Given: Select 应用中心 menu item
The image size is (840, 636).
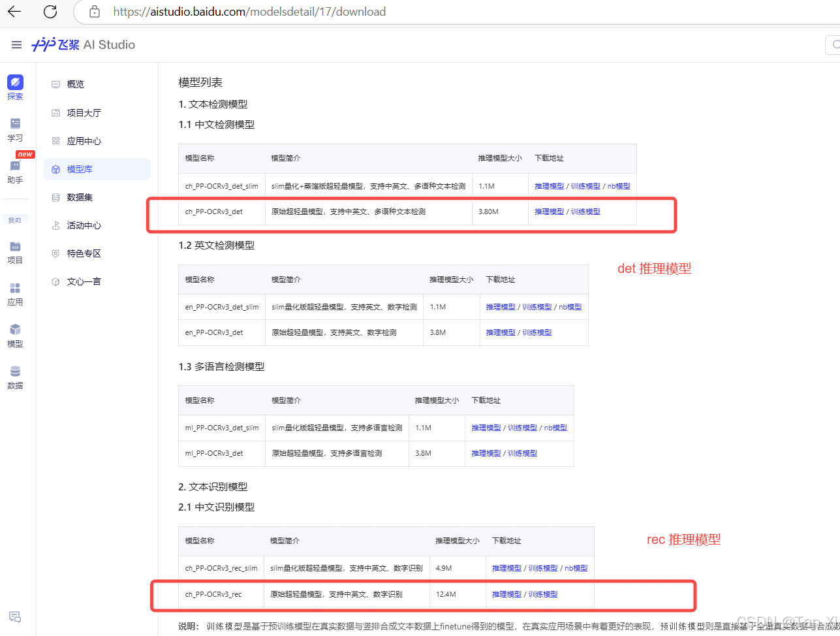Looking at the screenshot, I should click(97, 140).
